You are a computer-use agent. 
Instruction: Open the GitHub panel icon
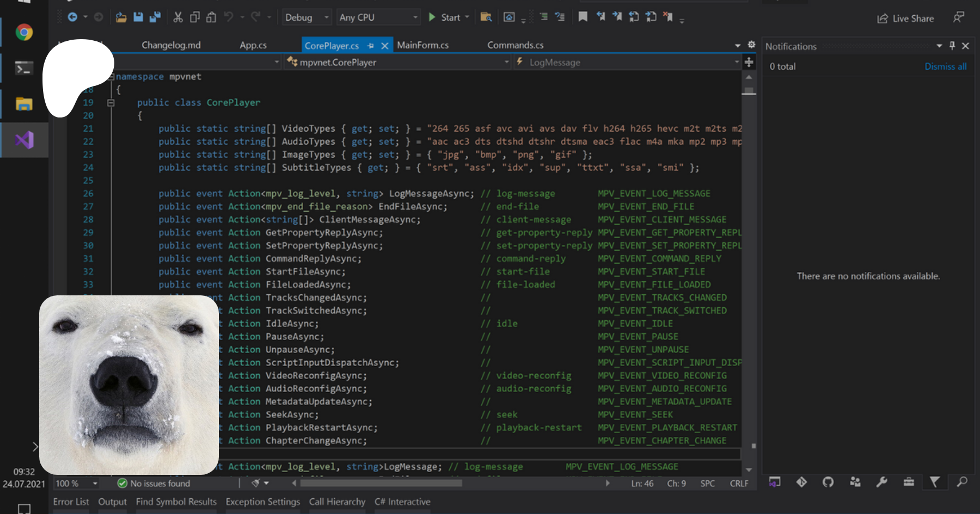(828, 482)
